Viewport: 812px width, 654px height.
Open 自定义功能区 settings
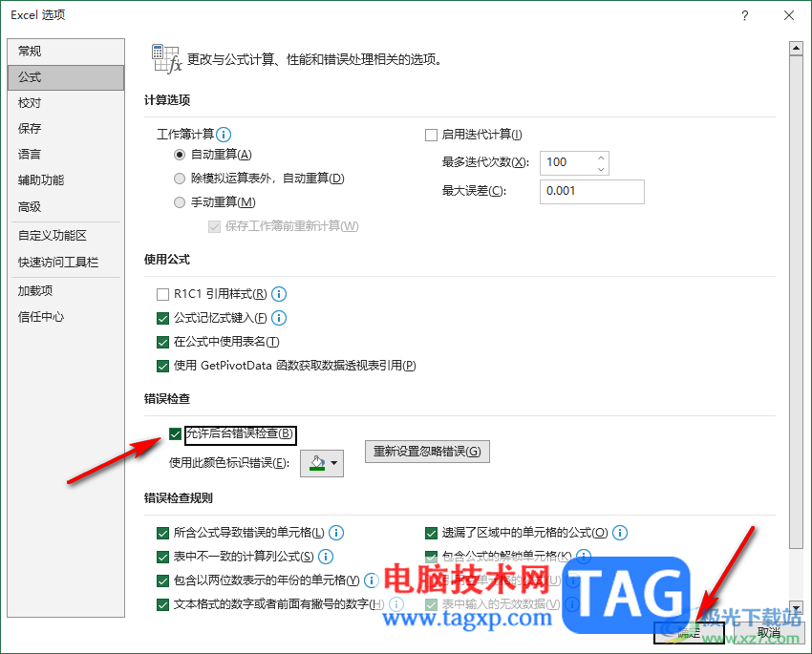point(66,236)
